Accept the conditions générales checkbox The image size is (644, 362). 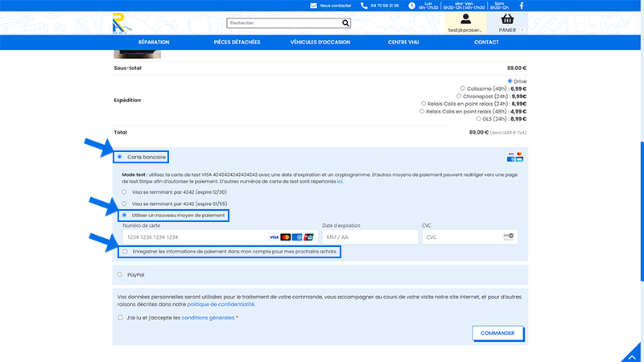pyautogui.click(x=120, y=318)
